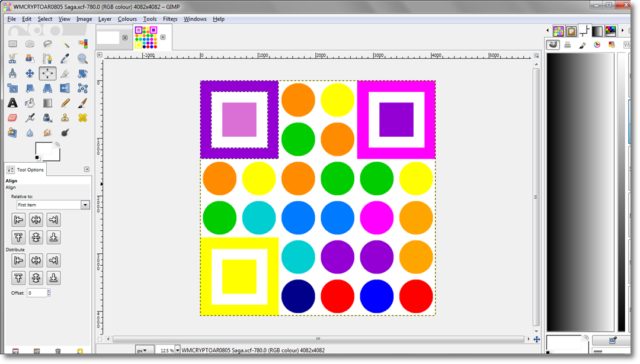The width and height of the screenshot is (640, 364).
Task: Select the Rectangle Select tool
Action: point(12,44)
